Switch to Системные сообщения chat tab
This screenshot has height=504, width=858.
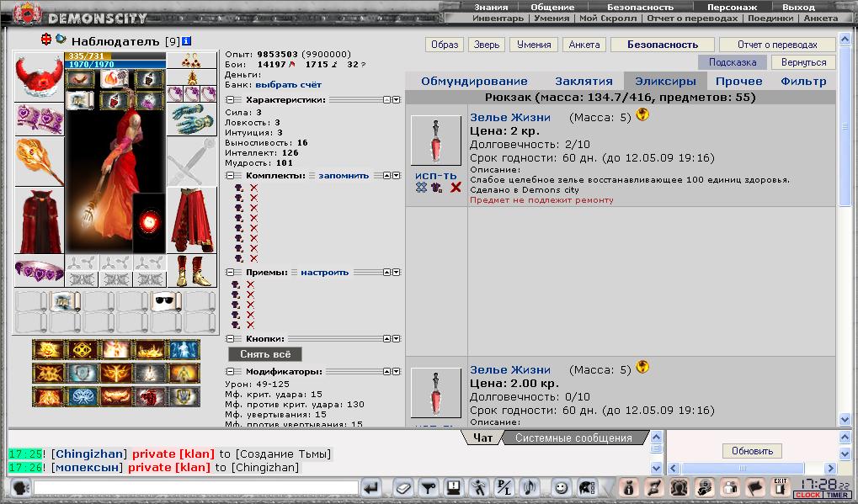coord(573,438)
